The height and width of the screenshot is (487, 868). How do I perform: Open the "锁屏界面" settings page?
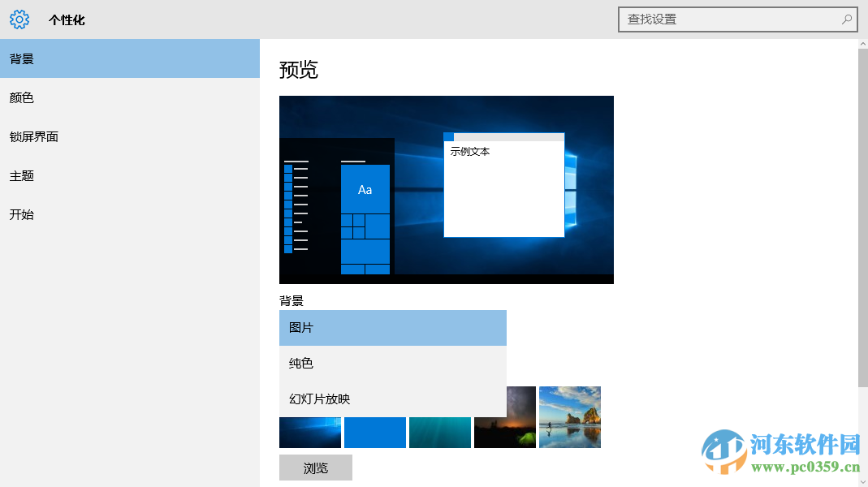33,136
